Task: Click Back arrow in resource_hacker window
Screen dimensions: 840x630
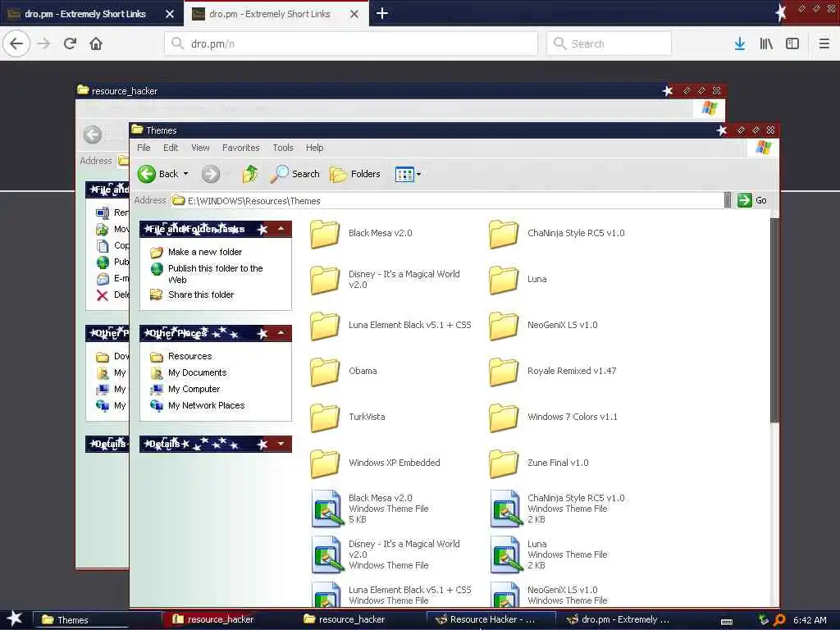Action: [x=93, y=135]
